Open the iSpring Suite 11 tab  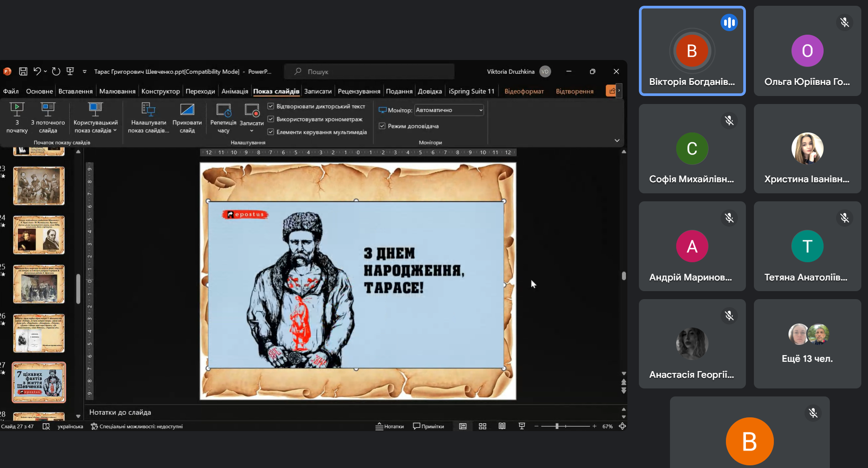tap(472, 91)
